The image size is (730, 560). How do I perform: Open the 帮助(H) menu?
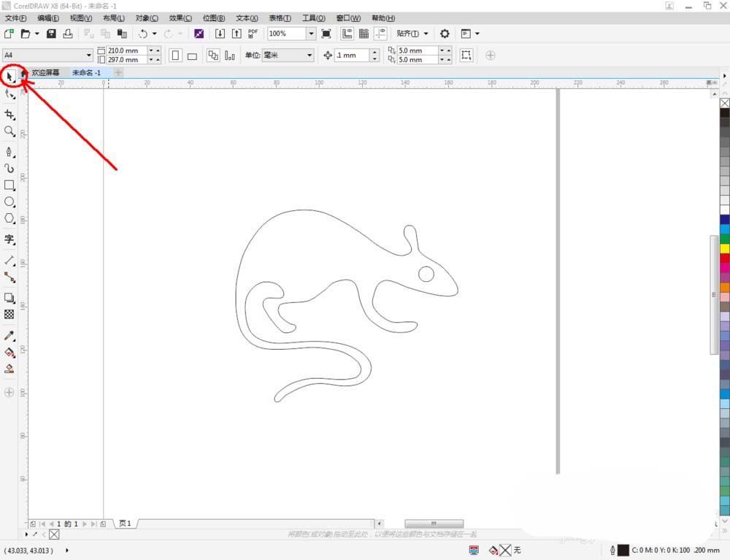coord(383,18)
